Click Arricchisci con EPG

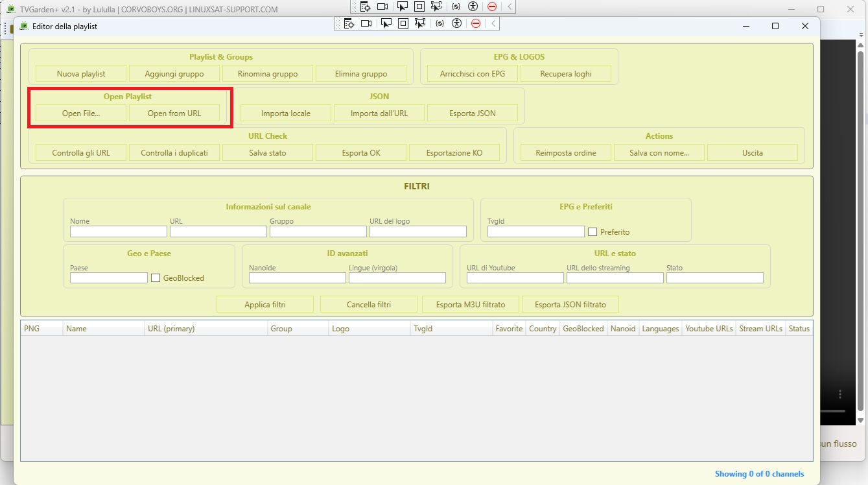point(473,73)
